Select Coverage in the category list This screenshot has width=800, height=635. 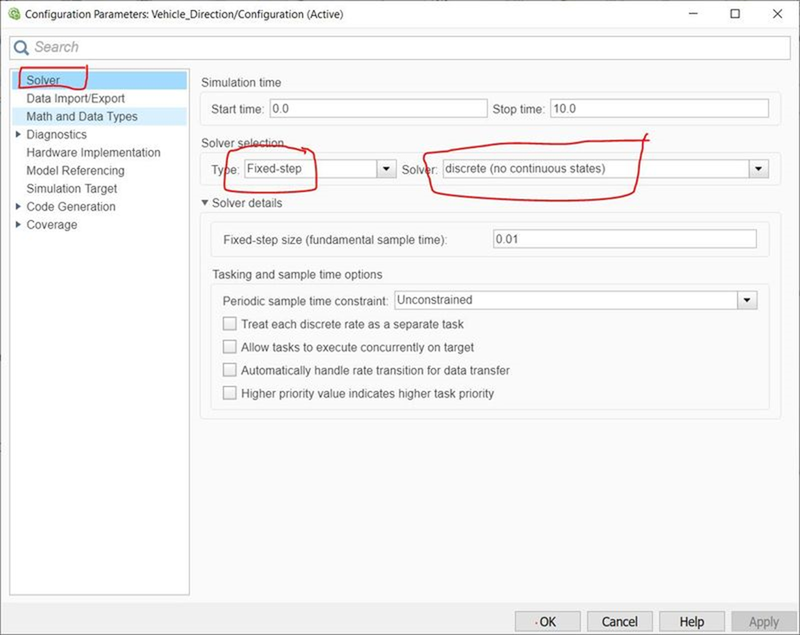[x=52, y=225]
